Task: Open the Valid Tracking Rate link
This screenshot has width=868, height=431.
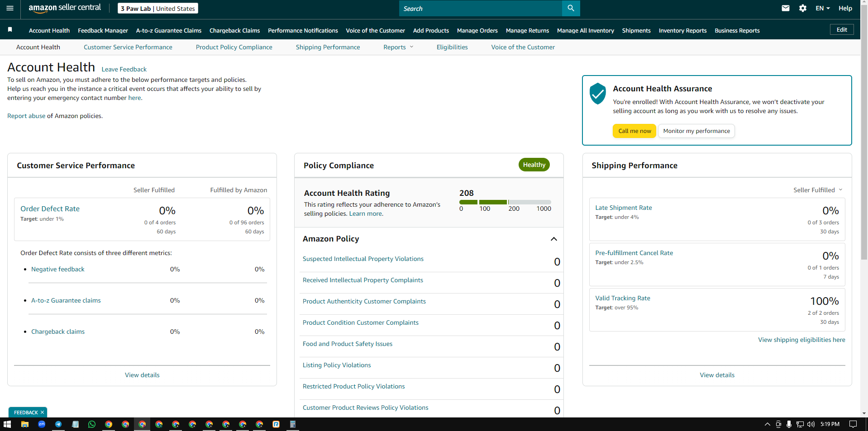Action: click(x=623, y=298)
